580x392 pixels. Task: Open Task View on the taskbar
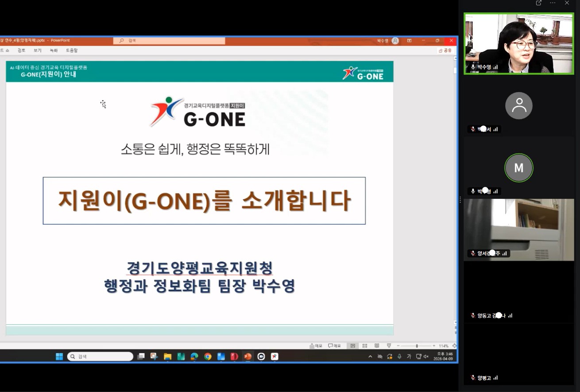(x=141, y=357)
